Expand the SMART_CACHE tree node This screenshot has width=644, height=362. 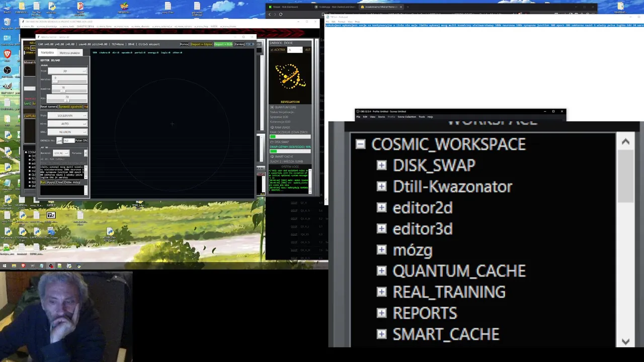click(381, 334)
